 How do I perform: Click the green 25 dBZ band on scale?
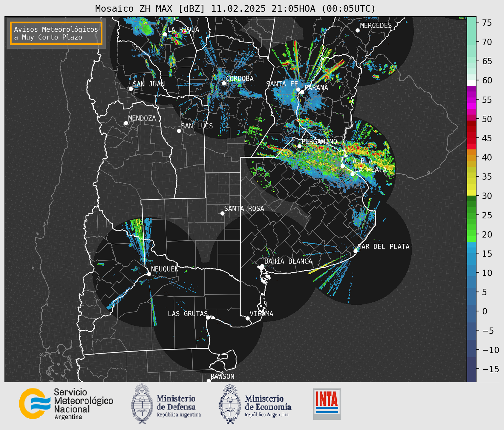point(471,215)
